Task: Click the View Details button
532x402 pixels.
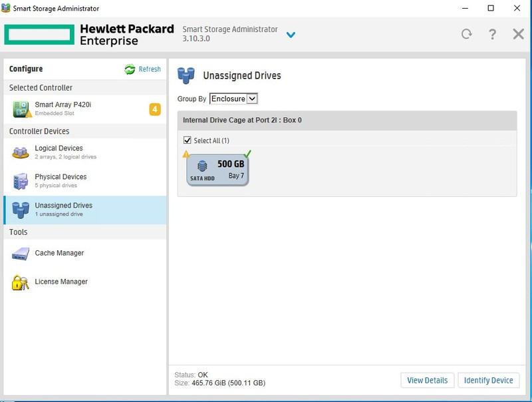Action: coord(428,380)
